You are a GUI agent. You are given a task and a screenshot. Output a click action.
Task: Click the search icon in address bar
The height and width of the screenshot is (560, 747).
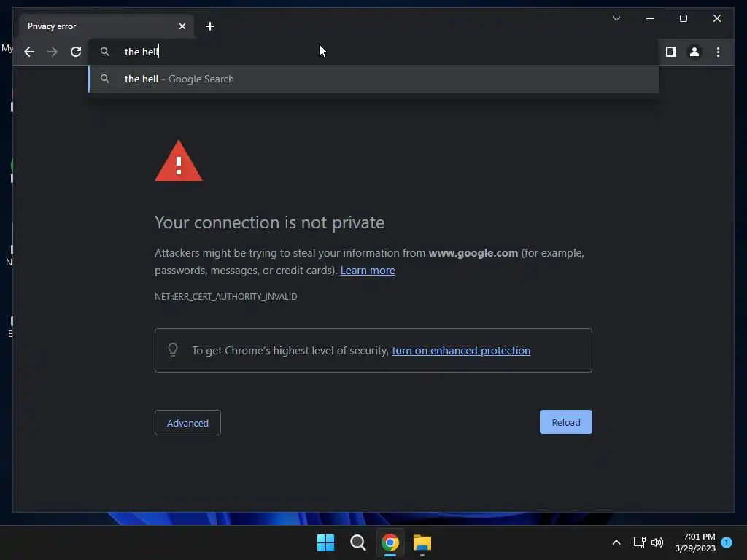pyautogui.click(x=105, y=52)
